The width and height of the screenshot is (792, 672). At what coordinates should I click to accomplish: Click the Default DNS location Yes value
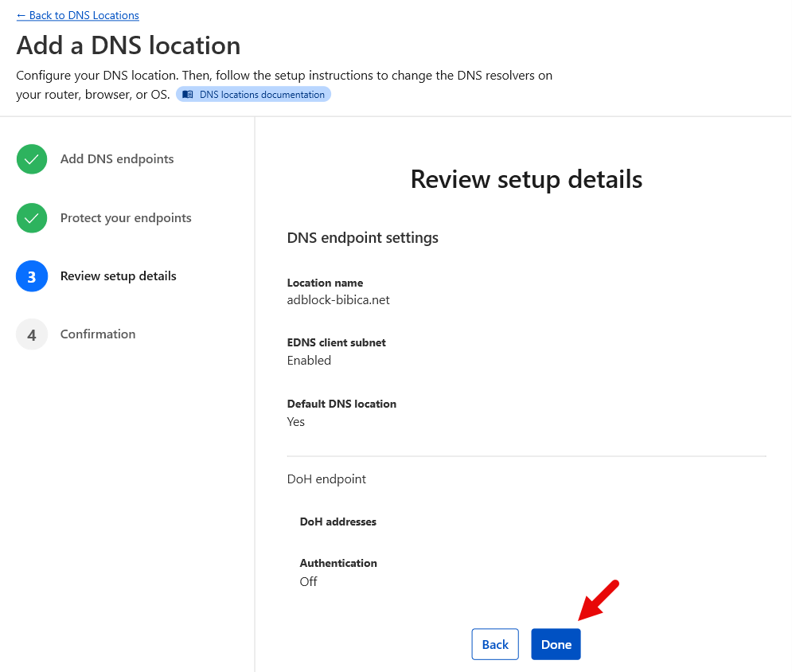pos(296,422)
